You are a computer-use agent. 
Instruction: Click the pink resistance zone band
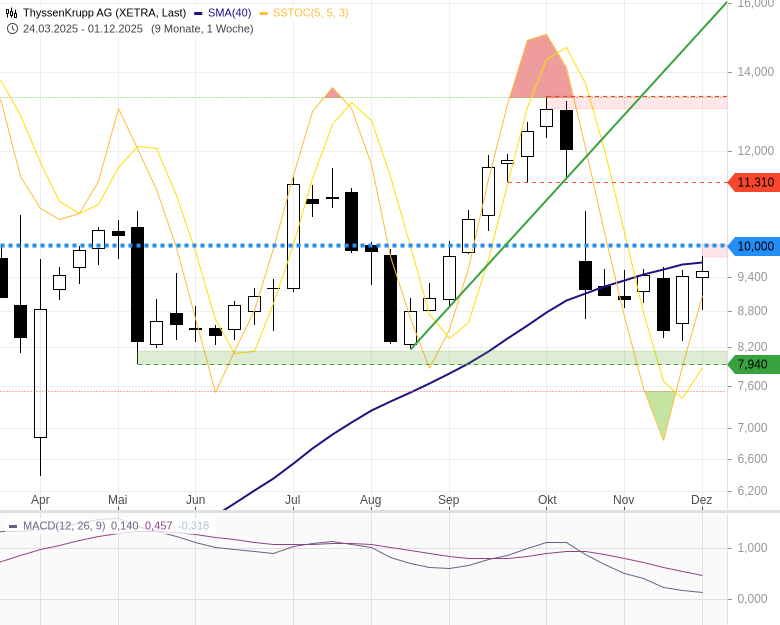point(640,102)
